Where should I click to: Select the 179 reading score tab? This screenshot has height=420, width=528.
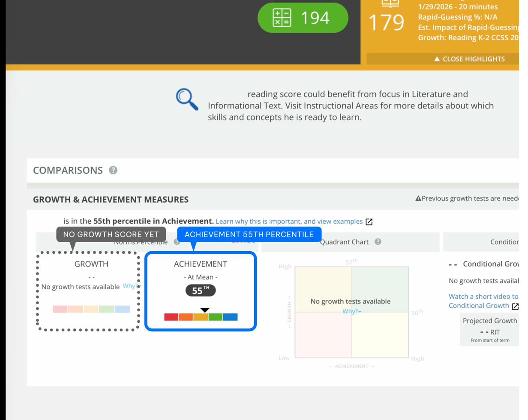tap(386, 23)
